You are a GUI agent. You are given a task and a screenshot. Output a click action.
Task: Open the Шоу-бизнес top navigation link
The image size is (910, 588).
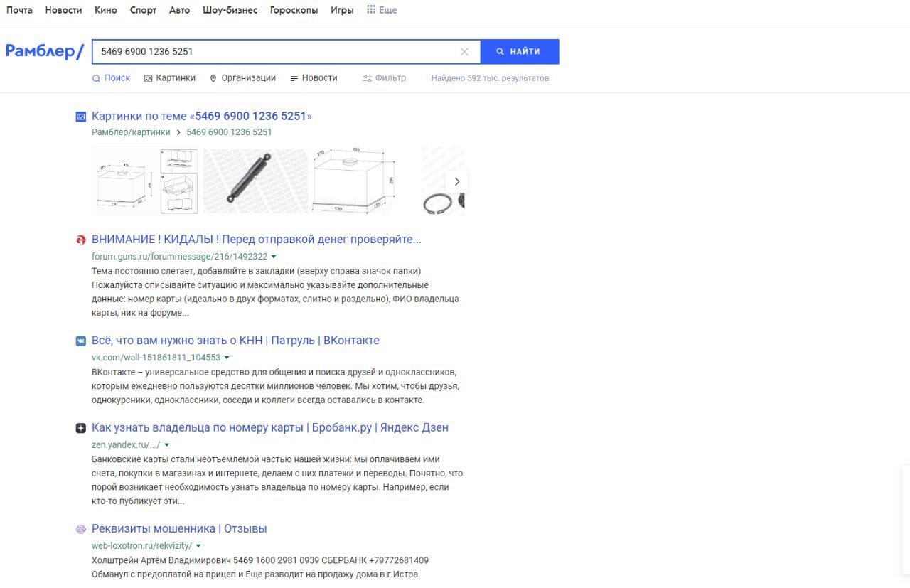click(230, 10)
